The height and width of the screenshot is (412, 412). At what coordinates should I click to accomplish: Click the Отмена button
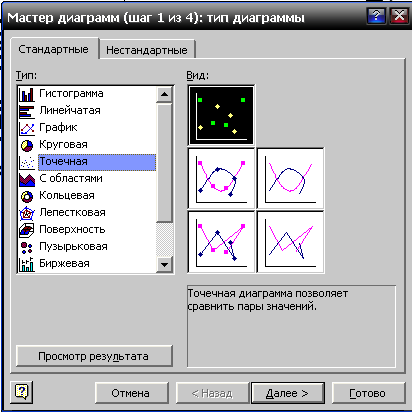click(x=131, y=393)
